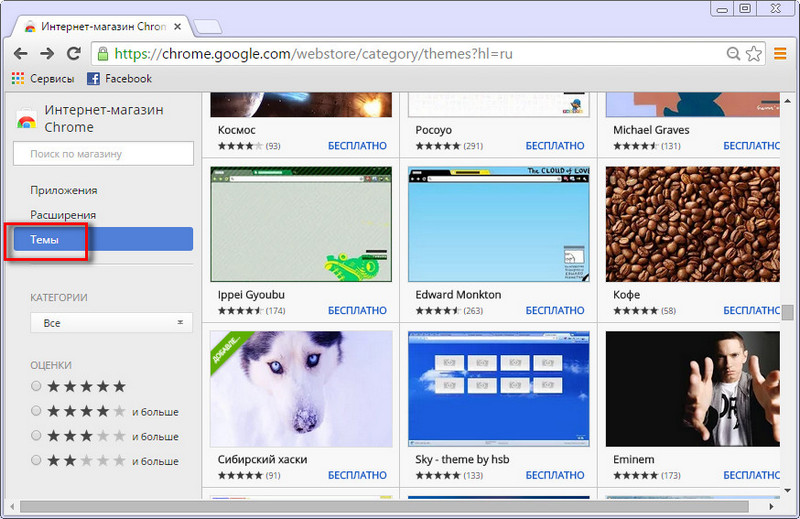Open the Сервисы apps grid bookmark

coord(43,79)
